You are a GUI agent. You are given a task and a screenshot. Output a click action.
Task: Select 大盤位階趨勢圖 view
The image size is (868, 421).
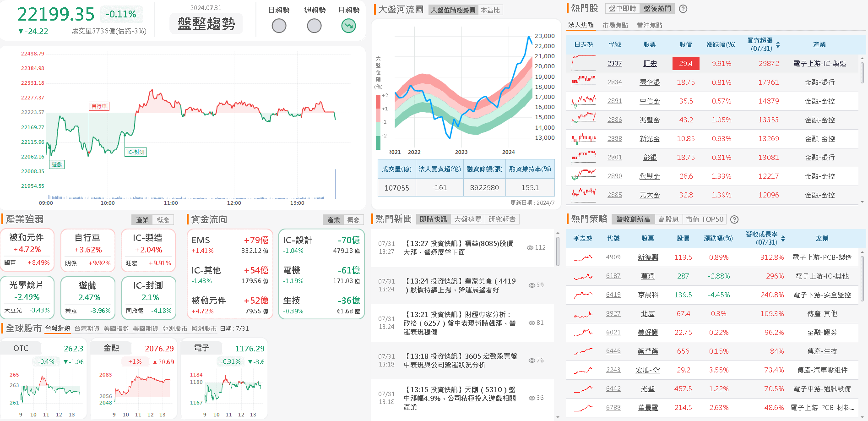pos(453,10)
